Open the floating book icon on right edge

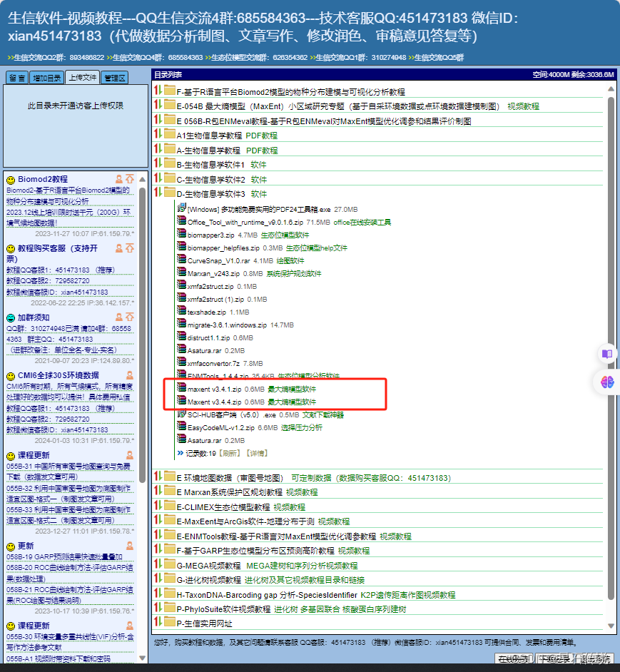(x=607, y=354)
